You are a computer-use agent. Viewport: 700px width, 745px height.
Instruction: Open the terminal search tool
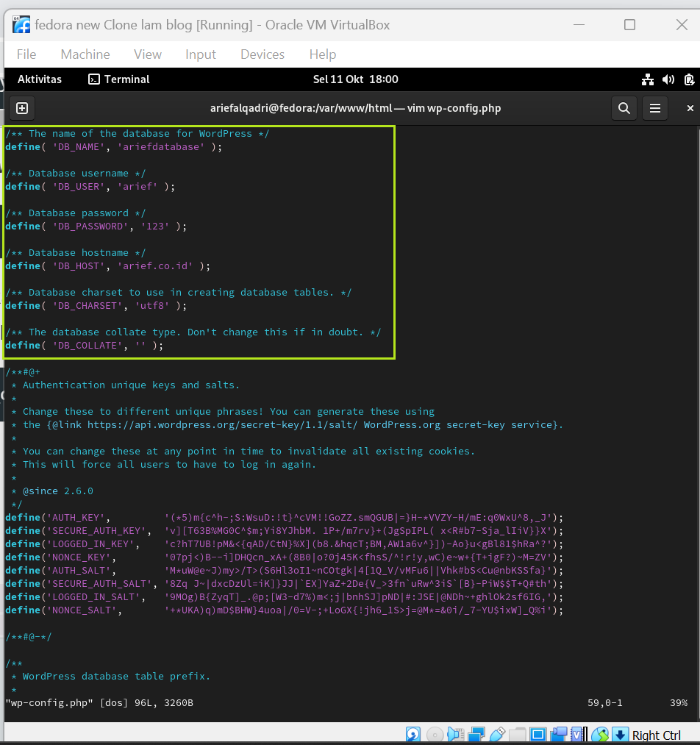coord(624,108)
